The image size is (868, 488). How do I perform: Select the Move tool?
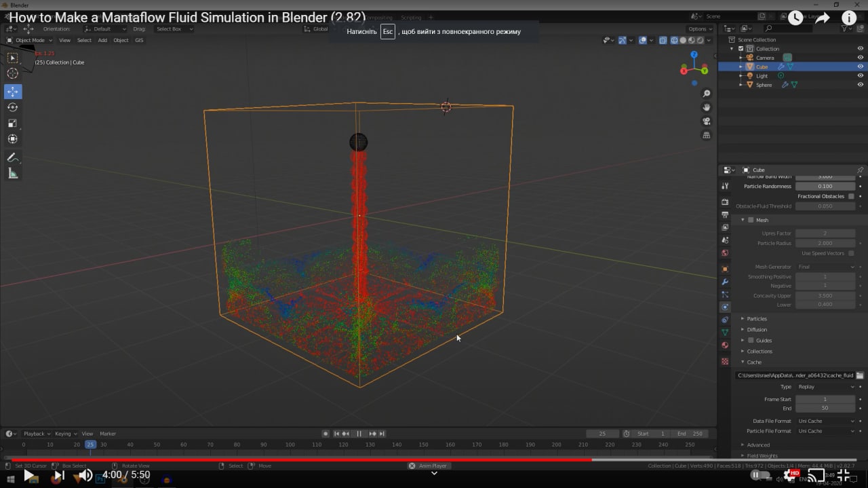click(13, 92)
